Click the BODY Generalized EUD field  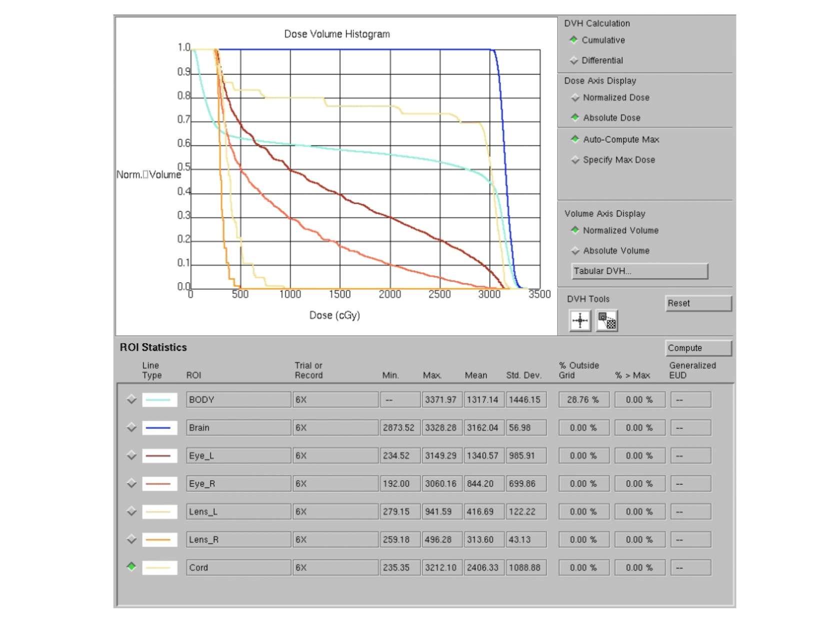690,400
